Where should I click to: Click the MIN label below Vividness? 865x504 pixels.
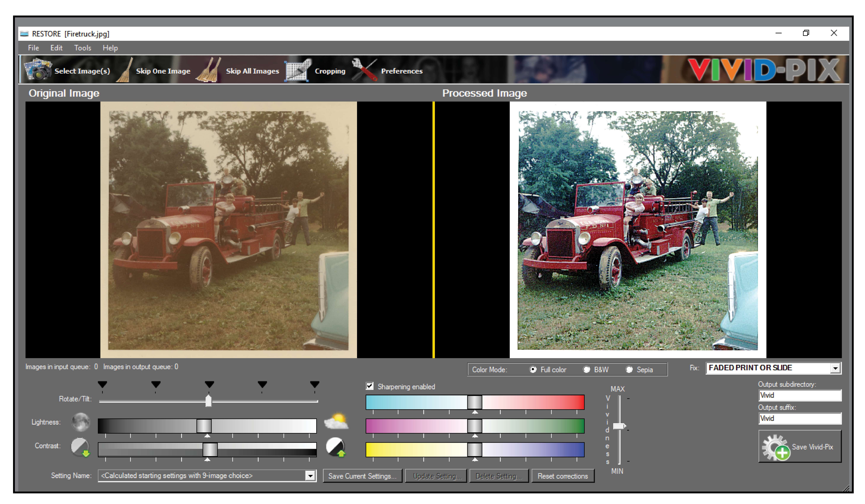pyautogui.click(x=617, y=471)
